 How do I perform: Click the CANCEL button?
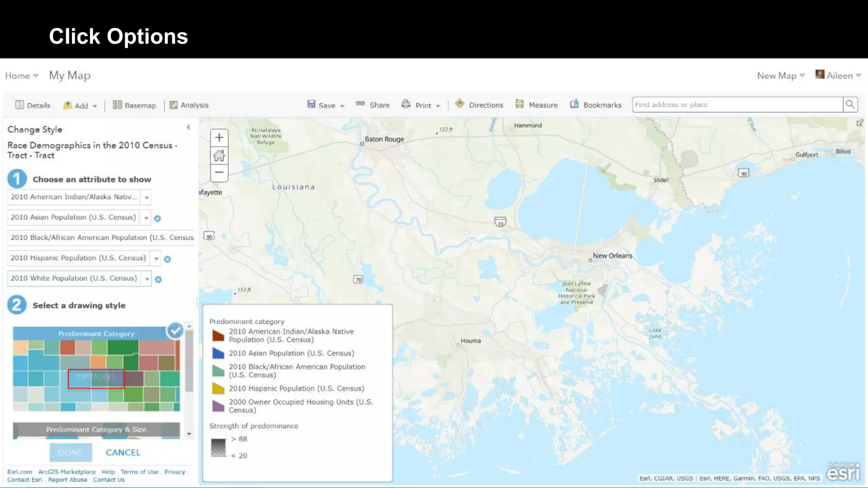123,452
